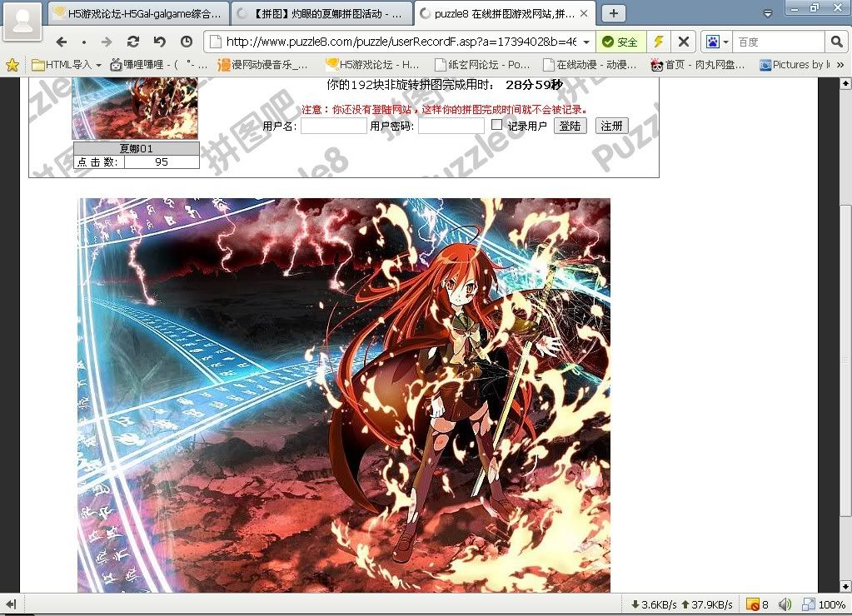Click the lightning speed mode icon
Viewport: 852px width, 616px height.
click(x=658, y=42)
